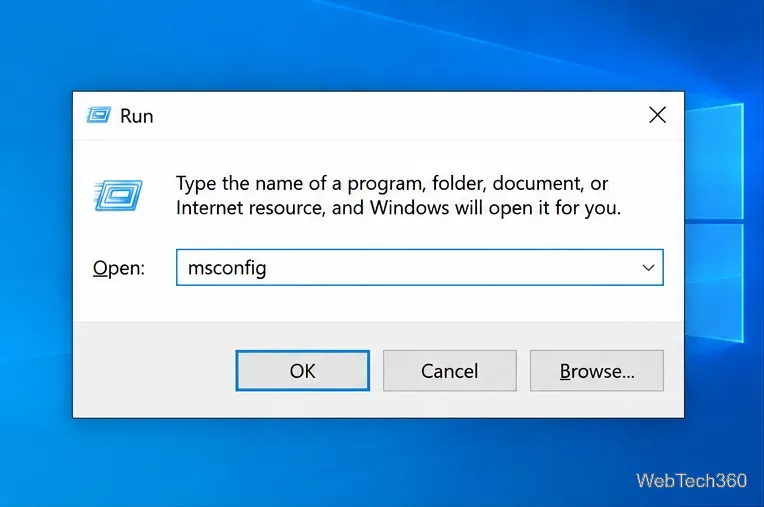Cancel the Run dialog

point(450,371)
